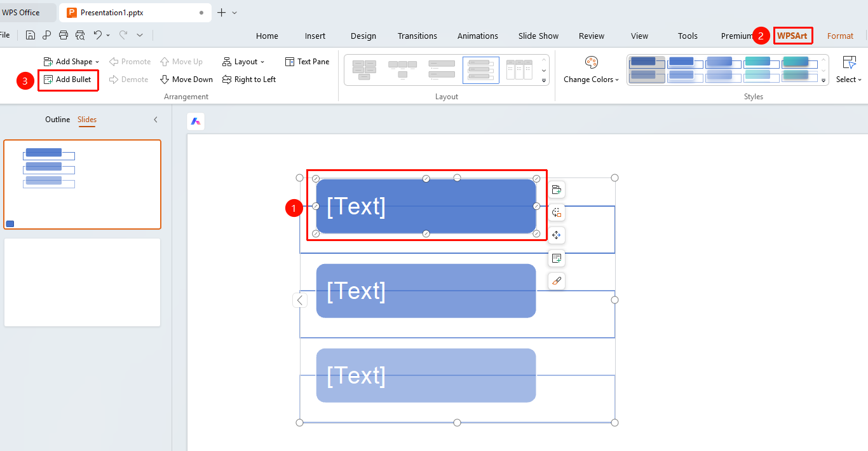Open the Insert ribbon tab

tap(315, 36)
